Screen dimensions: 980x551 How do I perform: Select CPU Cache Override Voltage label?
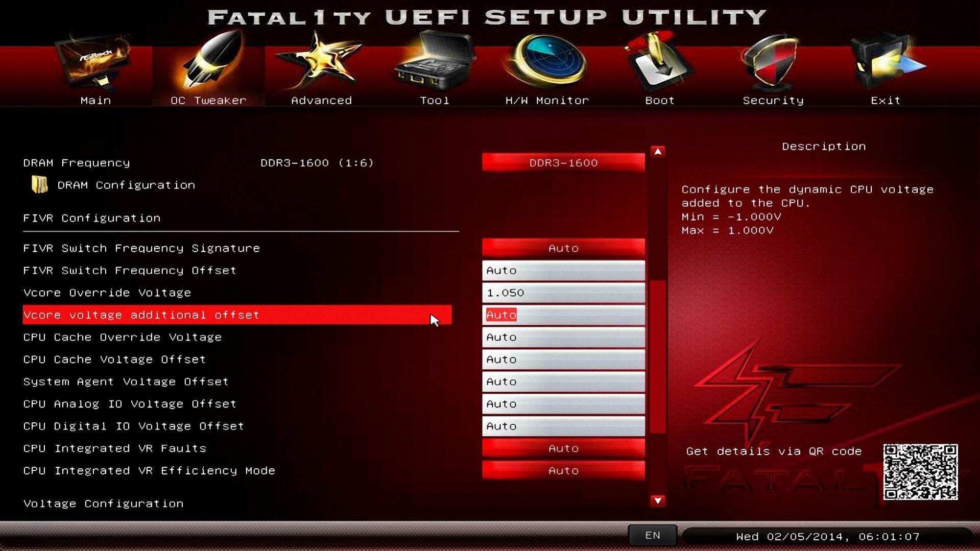[x=123, y=337]
